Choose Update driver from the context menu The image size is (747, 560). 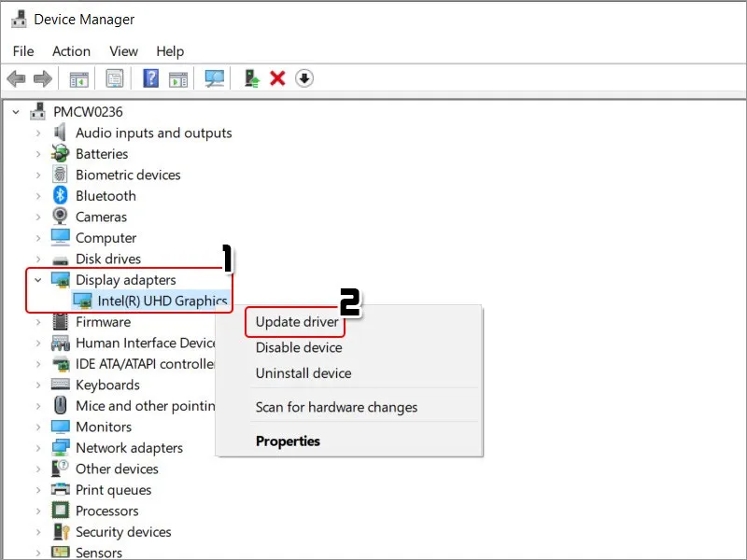tap(297, 322)
